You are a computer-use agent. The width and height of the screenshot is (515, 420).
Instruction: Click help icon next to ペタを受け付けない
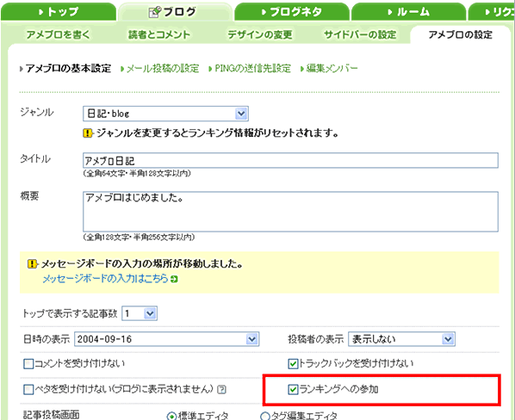[x=222, y=390]
